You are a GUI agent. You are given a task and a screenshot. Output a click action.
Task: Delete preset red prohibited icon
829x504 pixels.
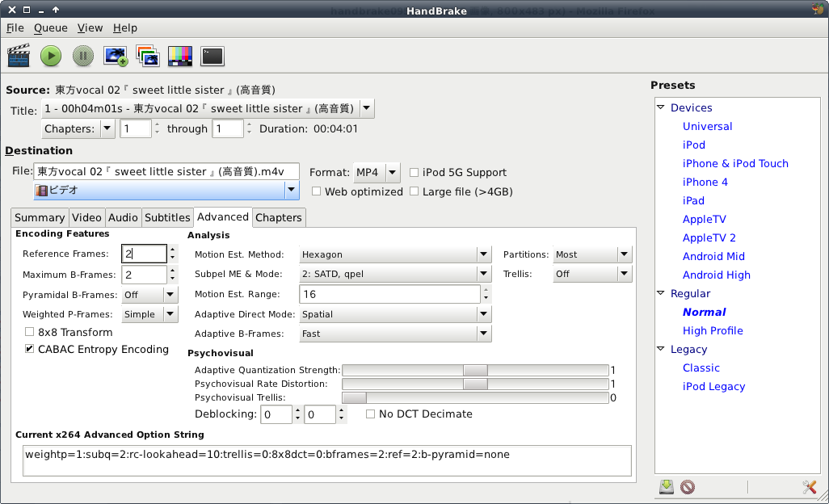688,486
